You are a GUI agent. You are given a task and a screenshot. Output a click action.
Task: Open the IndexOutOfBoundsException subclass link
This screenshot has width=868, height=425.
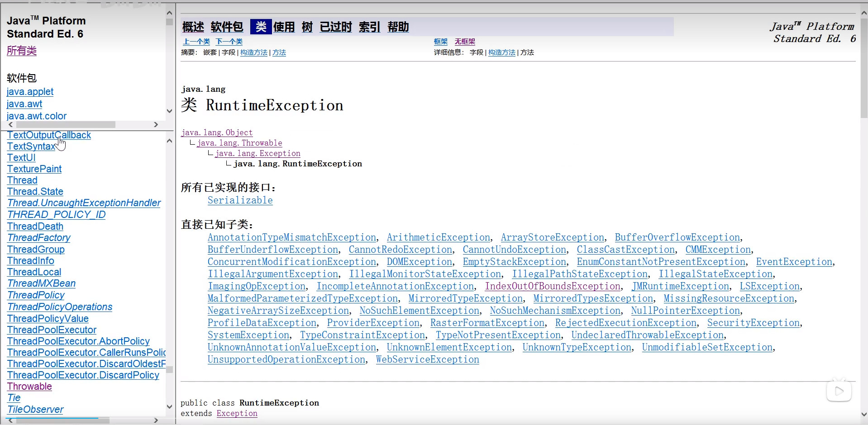point(553,286)
